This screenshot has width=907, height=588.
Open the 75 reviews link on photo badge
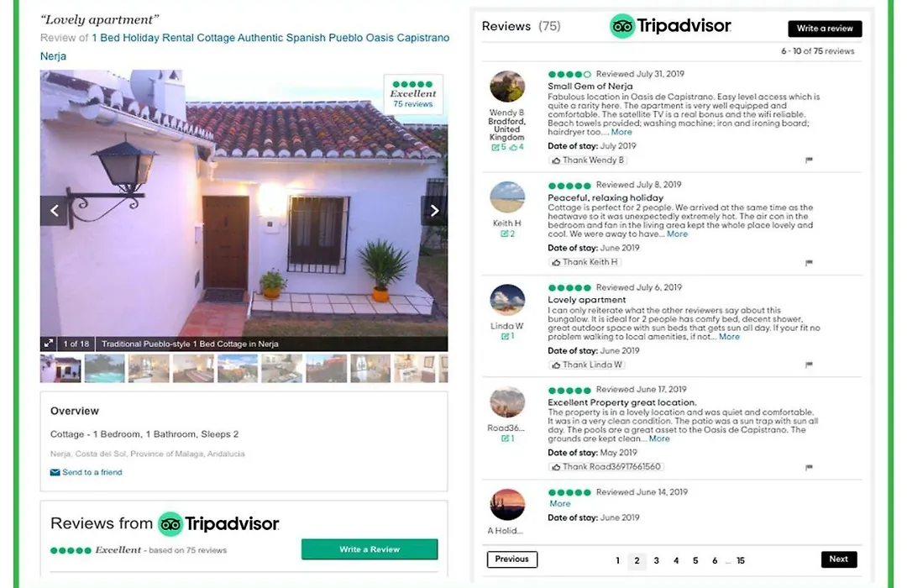point(413,104)
